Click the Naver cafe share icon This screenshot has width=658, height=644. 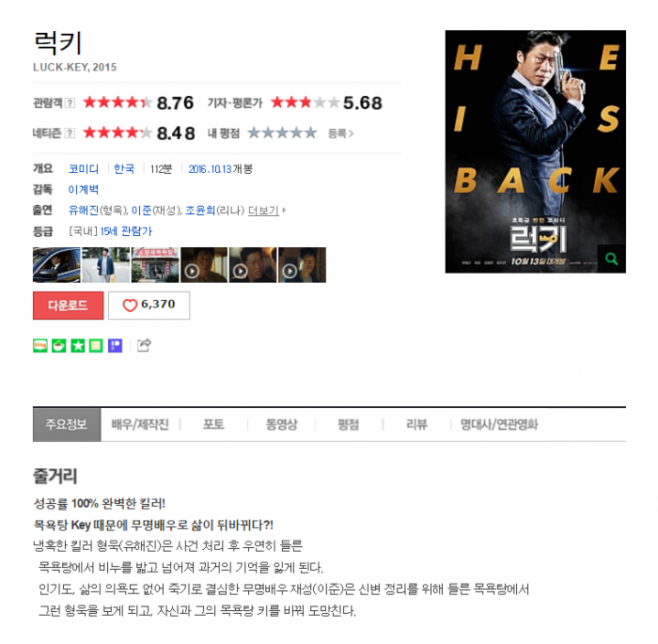[58, 346]
